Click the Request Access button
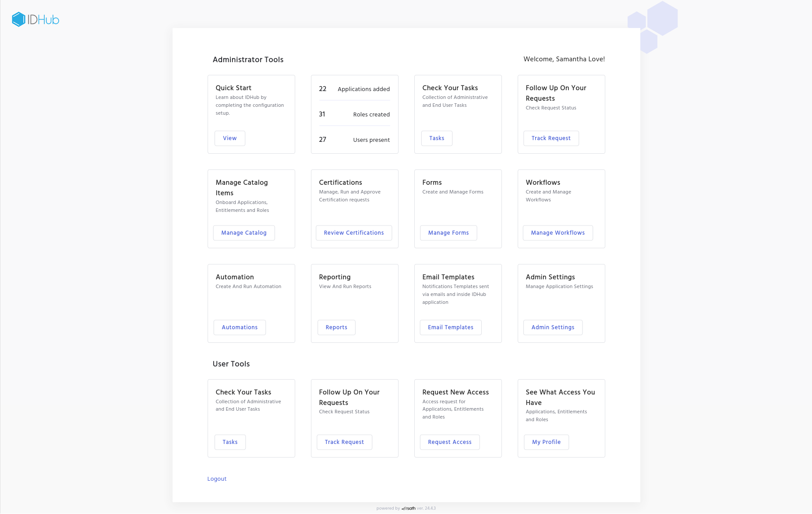 [x=450, y=442]
